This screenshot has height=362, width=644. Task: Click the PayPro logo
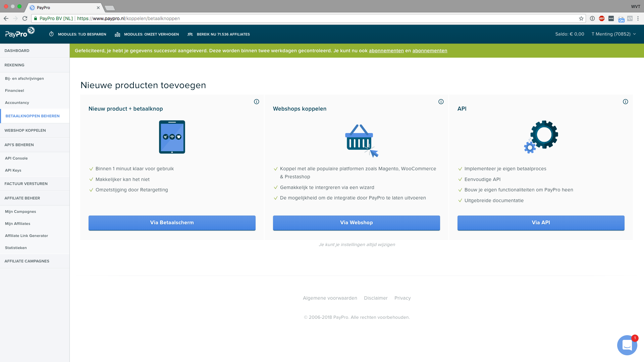(x=20, y=33)
